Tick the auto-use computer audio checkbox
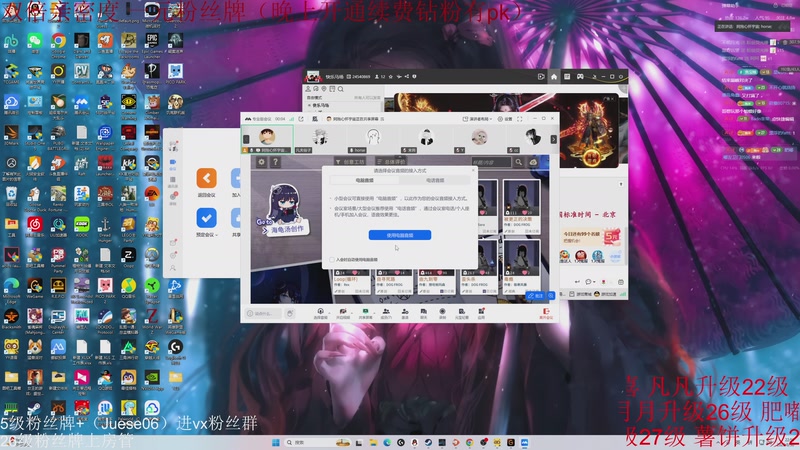Screen dimensions: 800x450 coord(332,260)
